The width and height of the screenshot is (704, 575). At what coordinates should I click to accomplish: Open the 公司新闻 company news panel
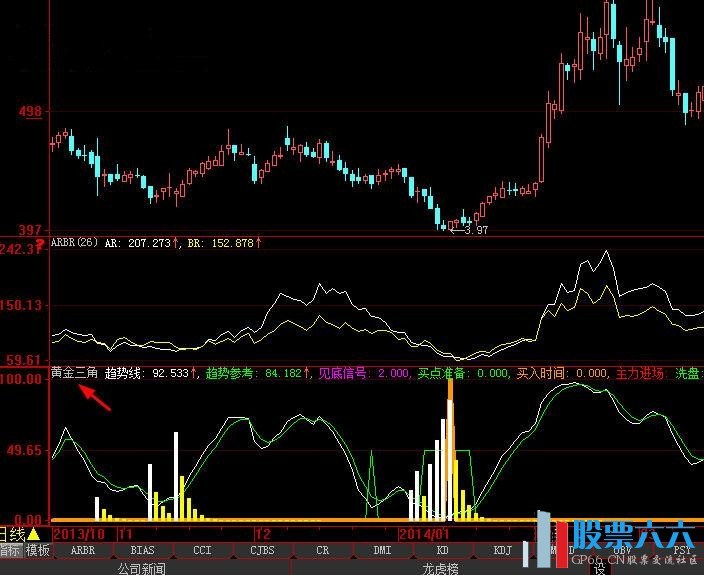[x=141, y=567]
